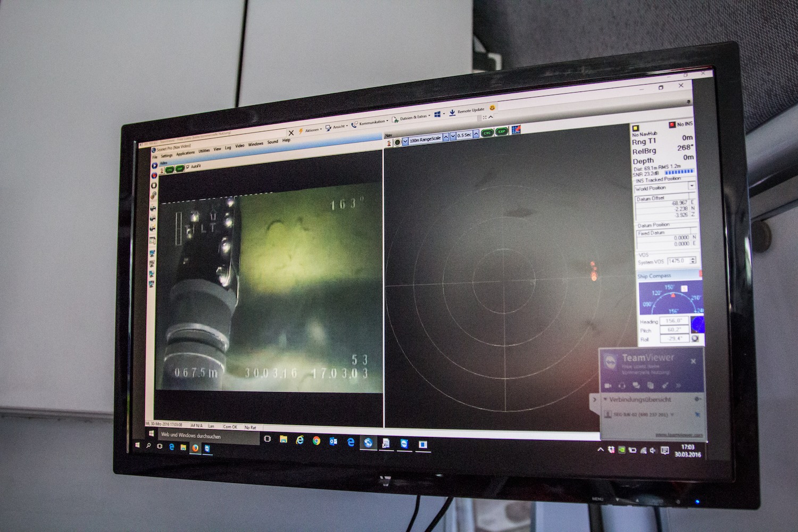Click the TeamViewer panel video camera icon
Viewport: 798px width, 532px height.
click(608, 386)
